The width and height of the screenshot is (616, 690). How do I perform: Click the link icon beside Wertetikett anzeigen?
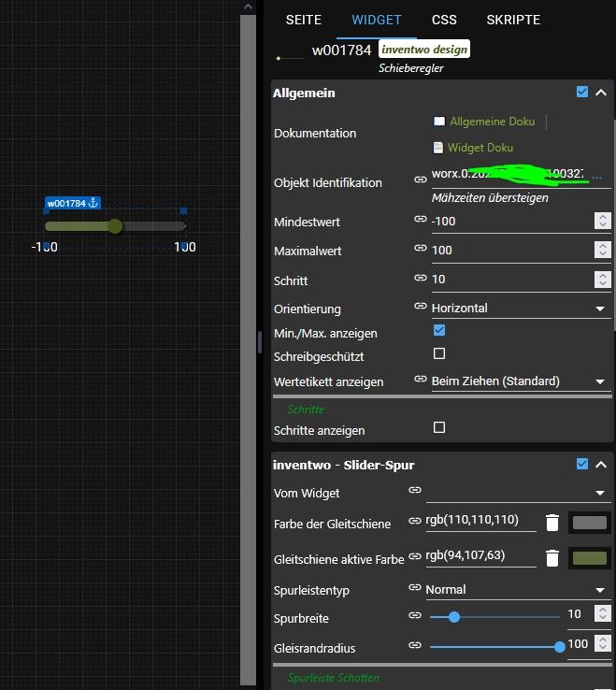tap(421, 379)
